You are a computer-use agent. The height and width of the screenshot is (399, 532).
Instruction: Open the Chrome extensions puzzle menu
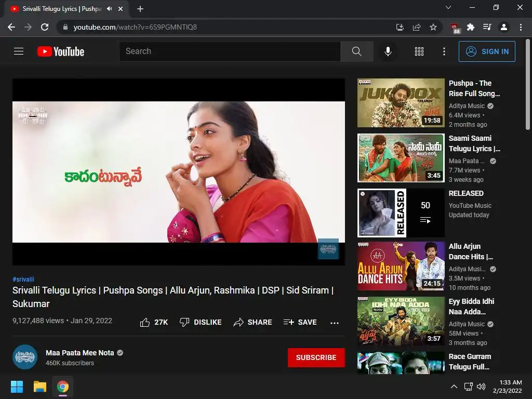click(x=471, y=27)
